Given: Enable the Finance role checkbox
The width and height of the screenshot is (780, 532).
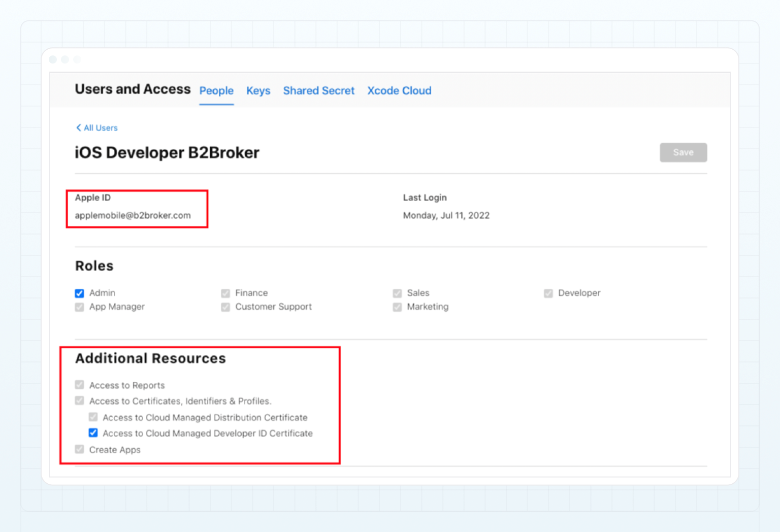Looking at the screenshot, I should pyautogui.click(x=225, y=293).
